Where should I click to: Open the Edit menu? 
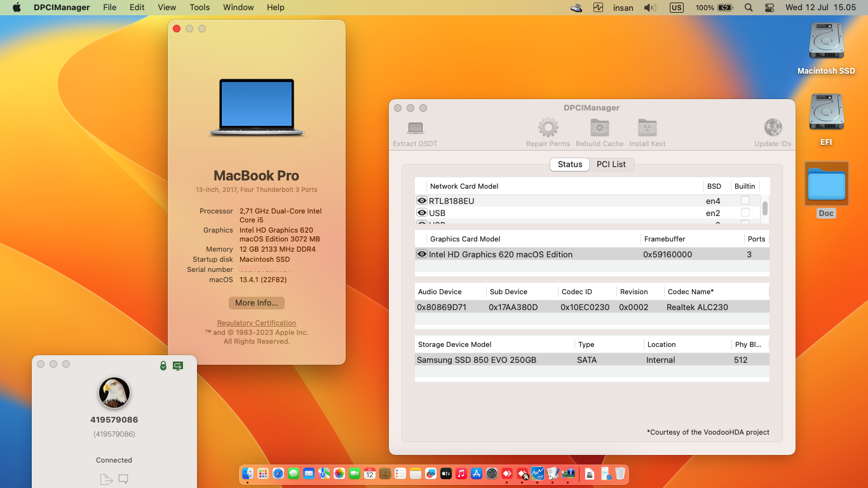coord(137,8)
